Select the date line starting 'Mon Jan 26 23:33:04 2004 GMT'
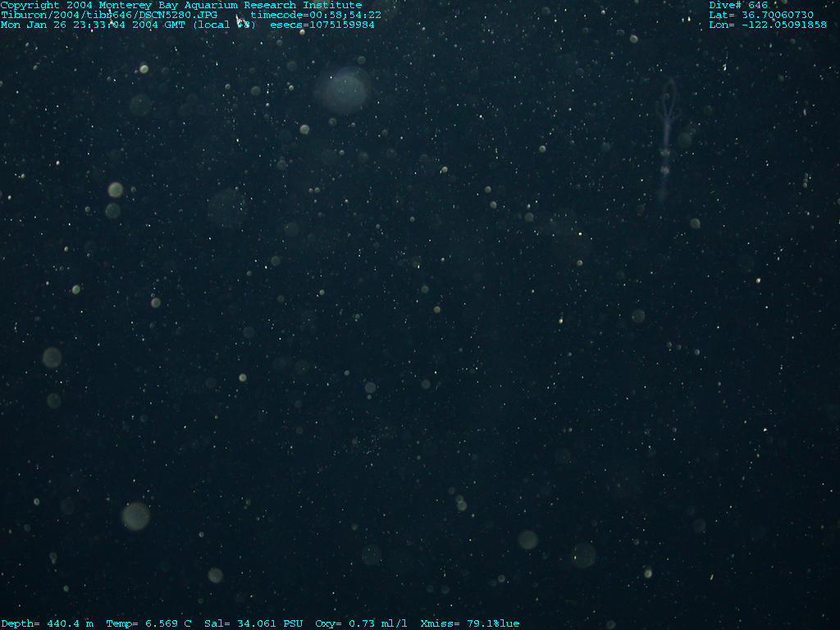 coord(128,25)
